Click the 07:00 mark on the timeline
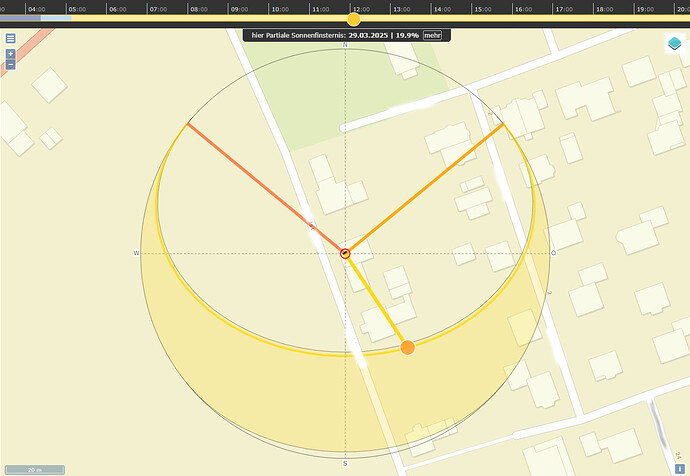Screen dimensions: 690x476 [158, 9]
